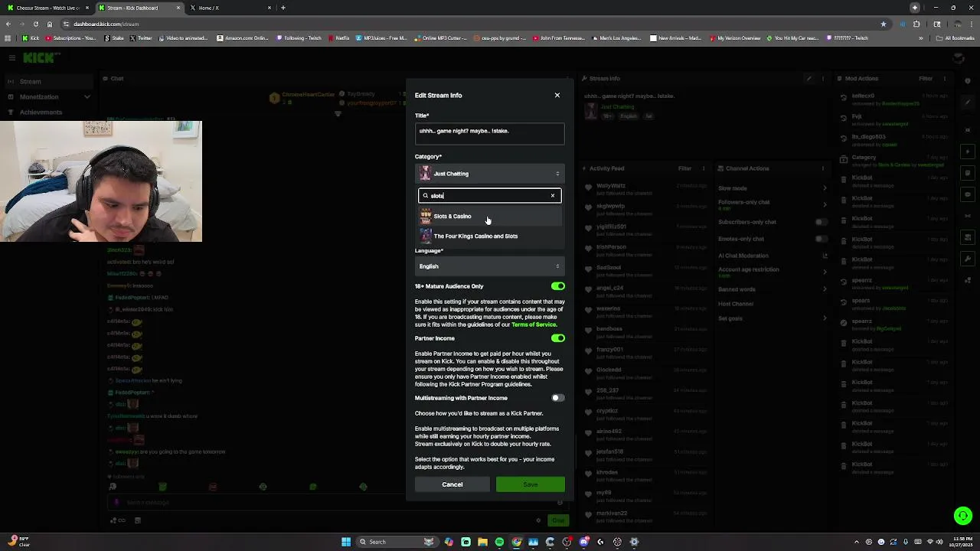This screenshot has height=551, width=980.
Task: Open the Terms of Service link
Action: click(x=534, y=324)
